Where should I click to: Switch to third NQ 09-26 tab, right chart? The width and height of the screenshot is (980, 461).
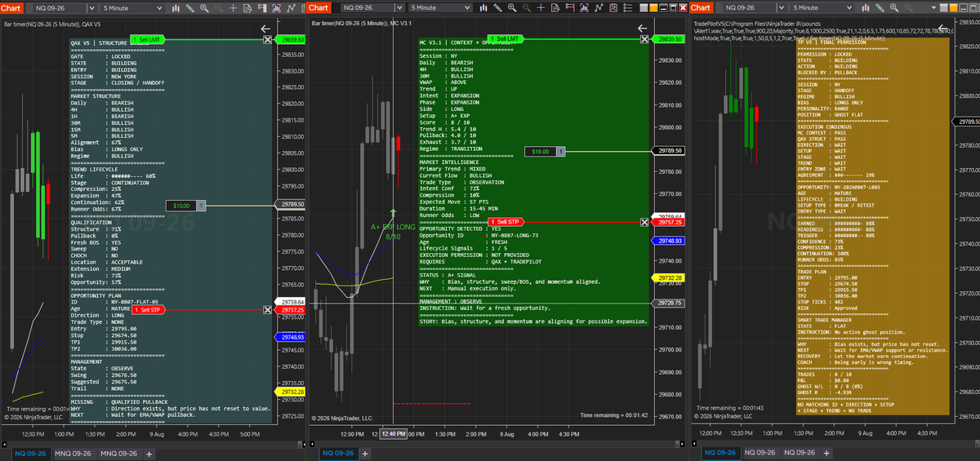point(800,453)
